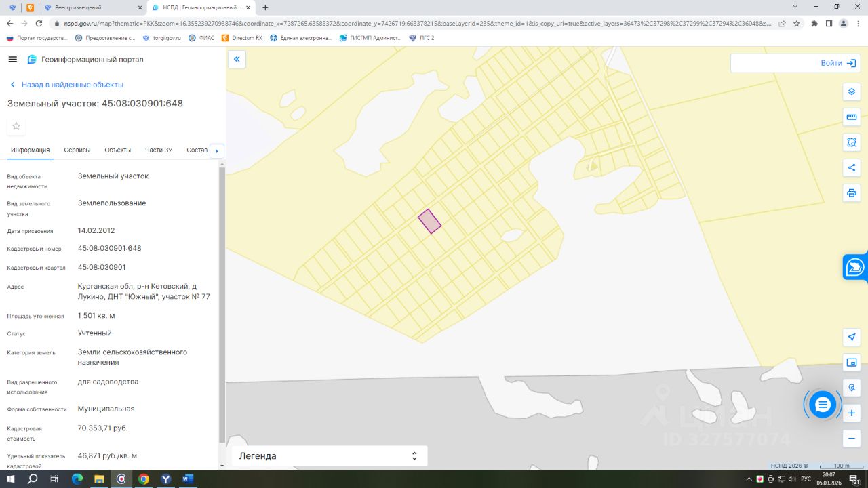Image resolution: width=868 pixels, height=488 pixels.
Task: Zoom out on the map
Action: 852,438
